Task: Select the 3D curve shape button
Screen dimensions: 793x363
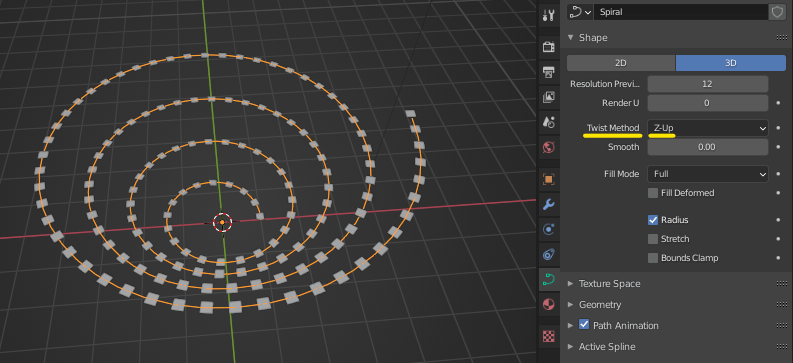Action: pos(731,63)
